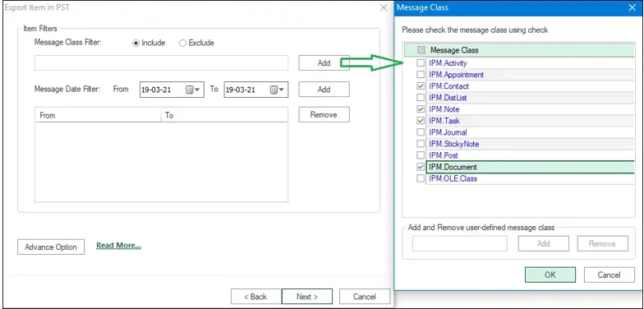Close the Message Class dialog
This screenshot has width=644, height=309.
[x=632, y=7]
